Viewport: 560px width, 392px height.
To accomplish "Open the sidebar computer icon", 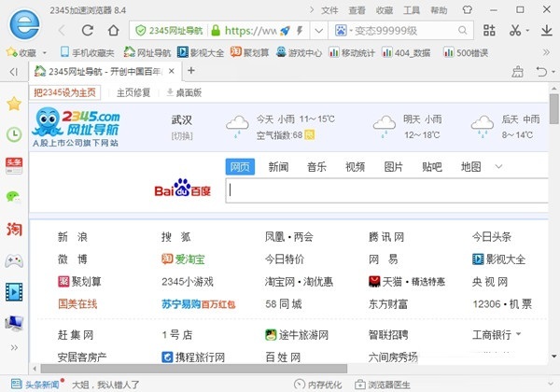I will 14,323.
